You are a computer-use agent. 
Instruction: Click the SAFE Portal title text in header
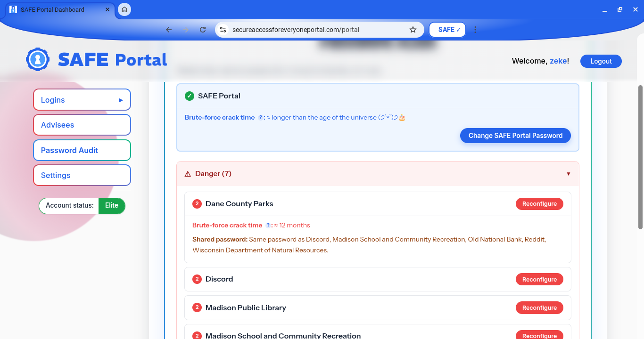(113, 60)
